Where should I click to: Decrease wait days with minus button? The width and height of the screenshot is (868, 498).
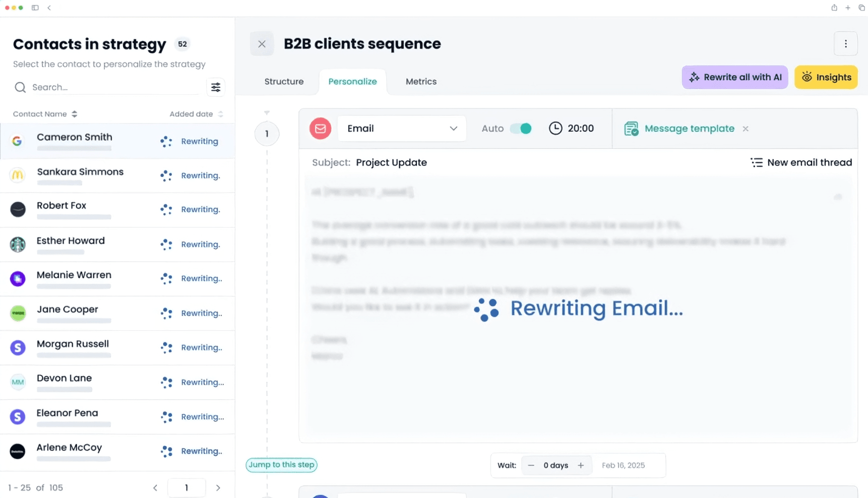[x=531, y=465]
